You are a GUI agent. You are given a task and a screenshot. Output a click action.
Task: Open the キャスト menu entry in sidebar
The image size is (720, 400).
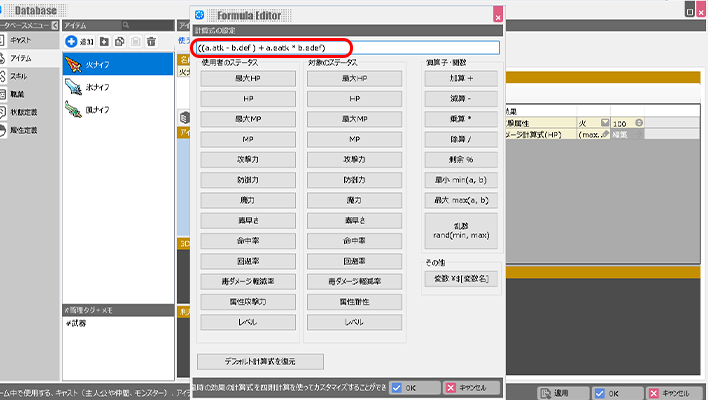pos(28,41)
